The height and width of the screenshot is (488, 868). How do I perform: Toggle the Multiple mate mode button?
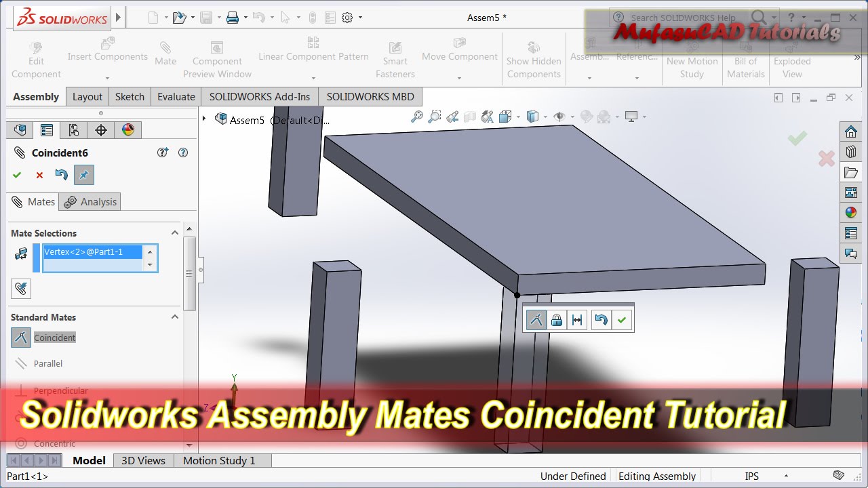tap(21, 289)
